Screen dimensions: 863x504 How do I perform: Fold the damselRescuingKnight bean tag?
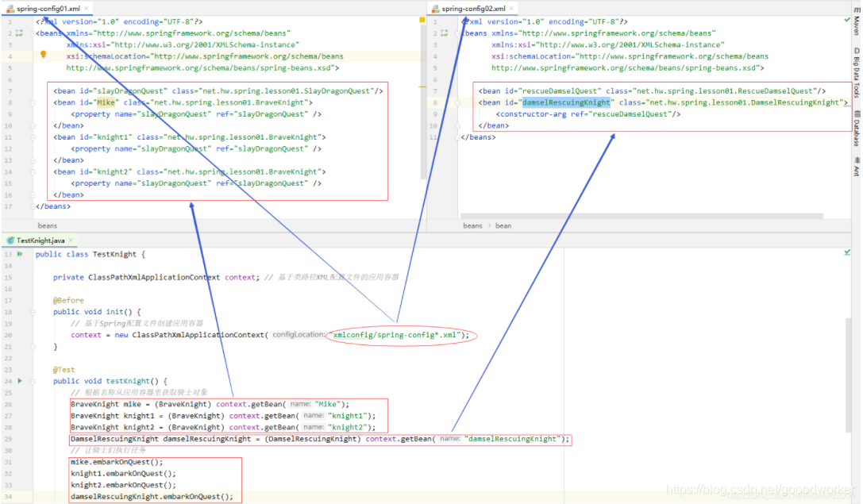pos(457,103)
